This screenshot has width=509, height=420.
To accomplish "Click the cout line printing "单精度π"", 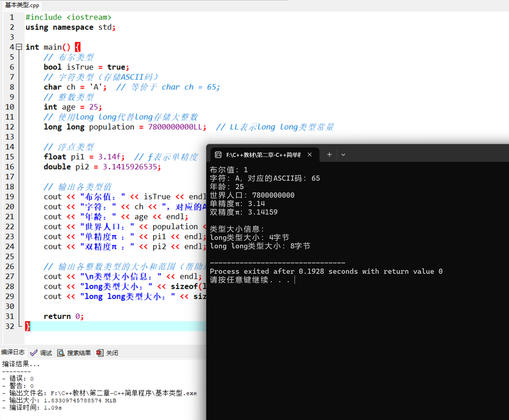I will point(125,237).
